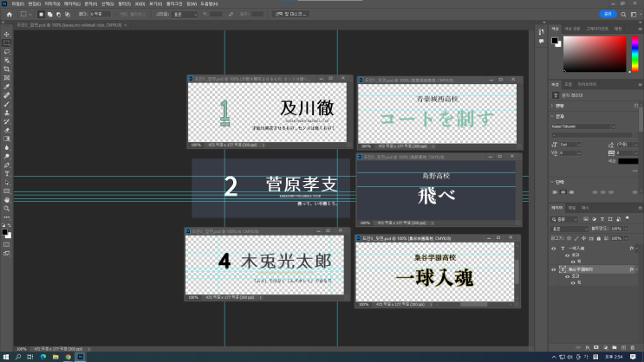Select the Brush tool
644x362 pixels.
click(6, 103)
